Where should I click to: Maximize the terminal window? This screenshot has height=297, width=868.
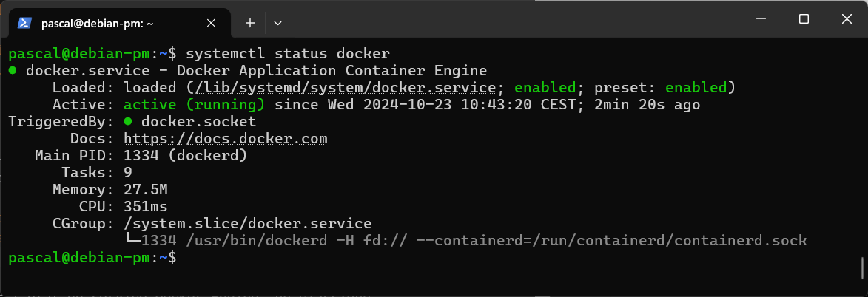point(804,18)
